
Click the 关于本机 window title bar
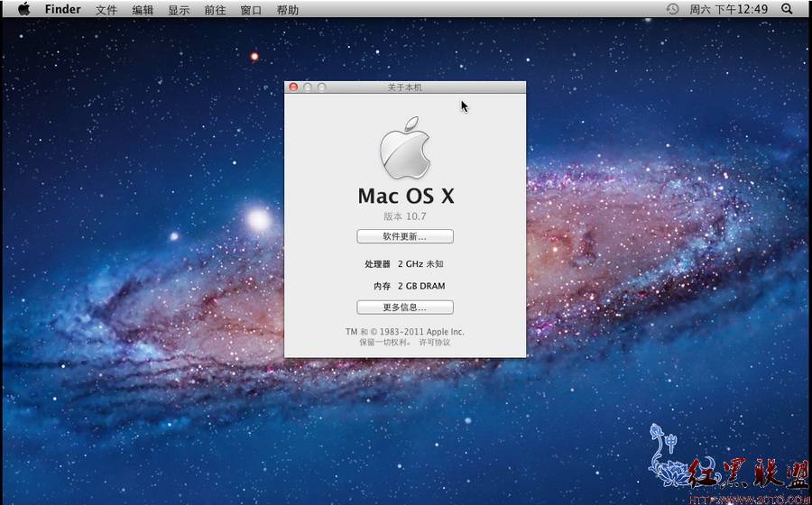coord(405,87)
